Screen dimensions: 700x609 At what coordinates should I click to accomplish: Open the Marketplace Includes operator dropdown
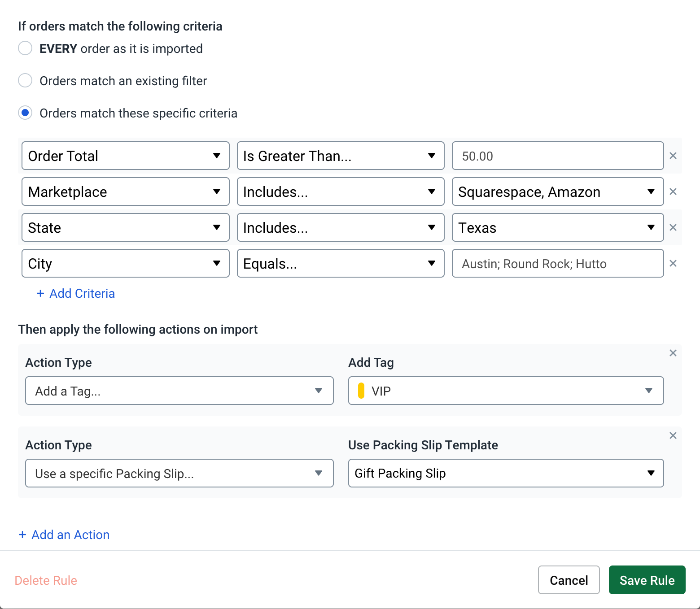(x=341, y=191)
